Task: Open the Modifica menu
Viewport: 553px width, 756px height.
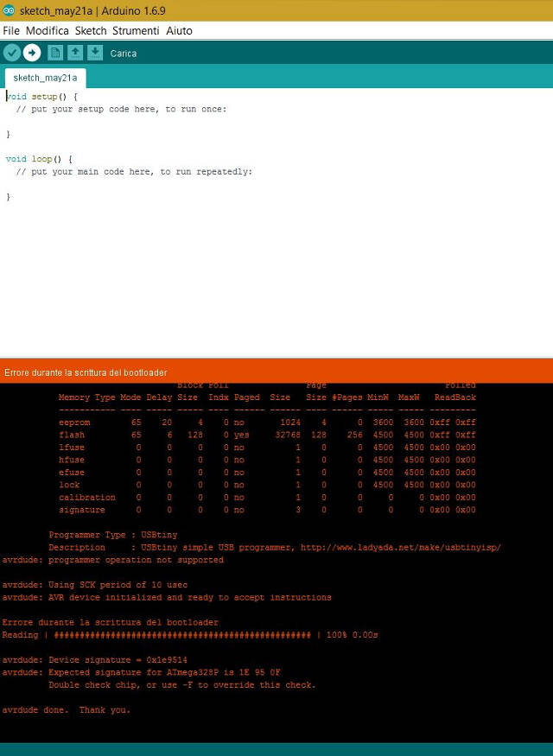Action: [x=48, y=31]
